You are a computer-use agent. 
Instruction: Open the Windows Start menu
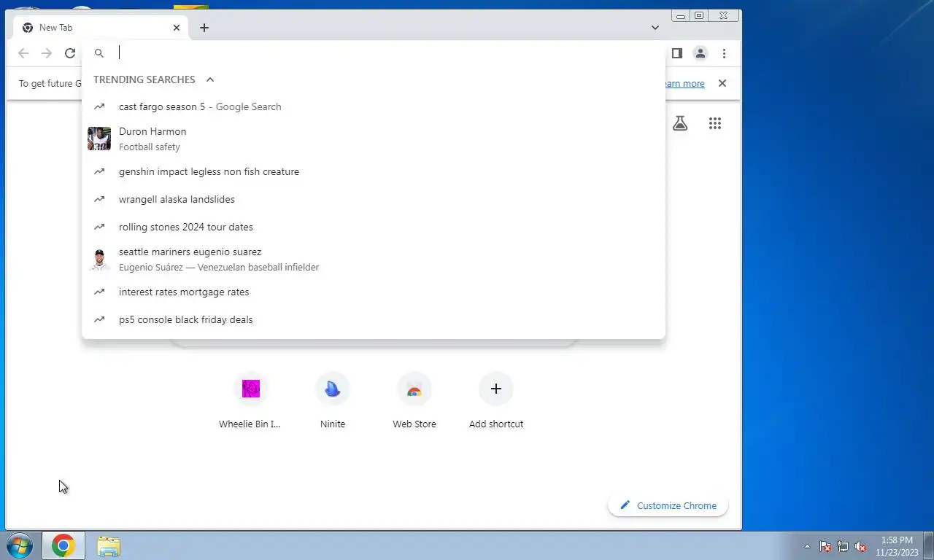pos(20,546)
